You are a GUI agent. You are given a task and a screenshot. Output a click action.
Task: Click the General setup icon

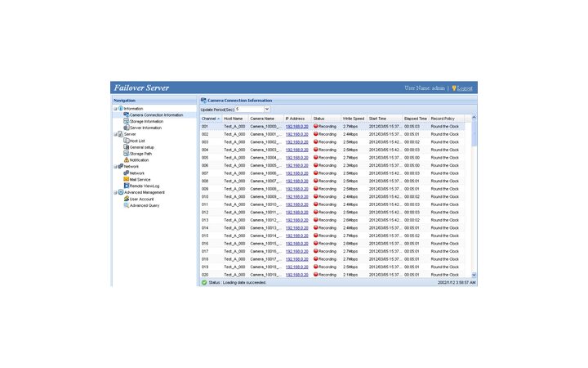(x=126, y=147)
